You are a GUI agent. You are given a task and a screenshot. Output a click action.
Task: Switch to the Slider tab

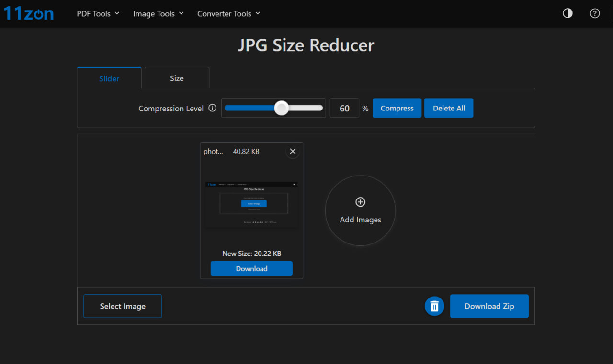[x=109, y=78]
